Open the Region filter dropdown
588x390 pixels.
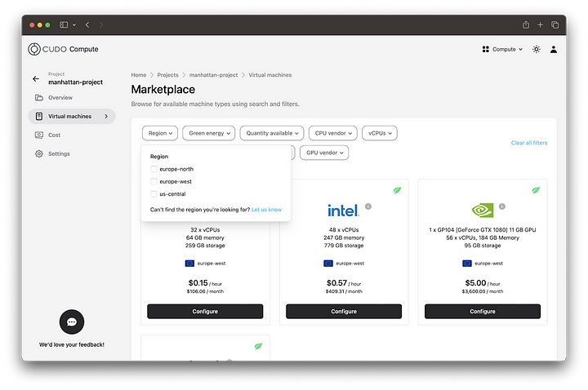(160, 133)
